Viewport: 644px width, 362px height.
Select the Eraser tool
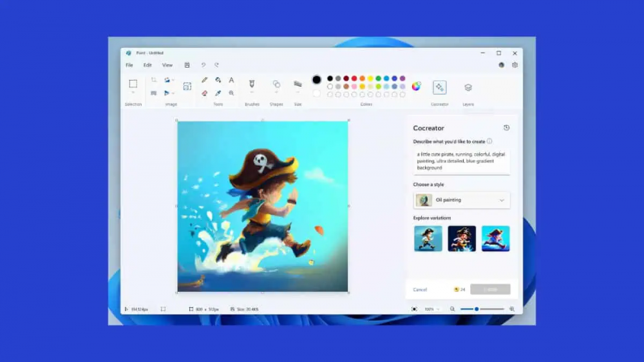pyautogui.click(x=205, y=93)
